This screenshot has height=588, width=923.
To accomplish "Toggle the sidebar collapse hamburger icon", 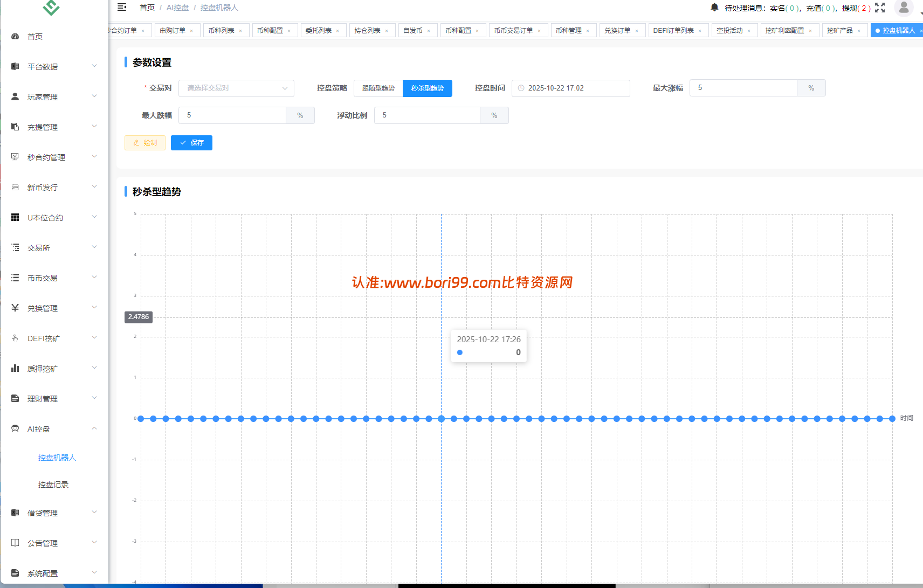I will click(122, 7).
